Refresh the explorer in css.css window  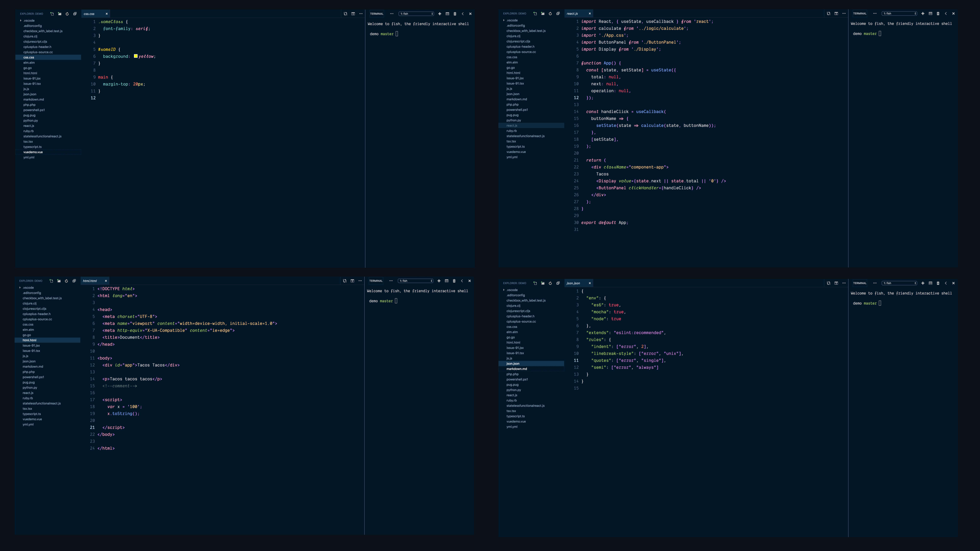[67, 14]
